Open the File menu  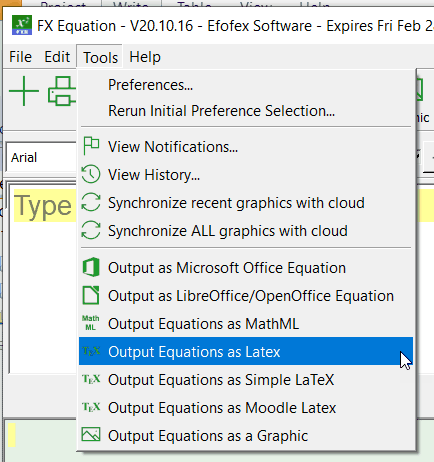(x=20, y=57)
